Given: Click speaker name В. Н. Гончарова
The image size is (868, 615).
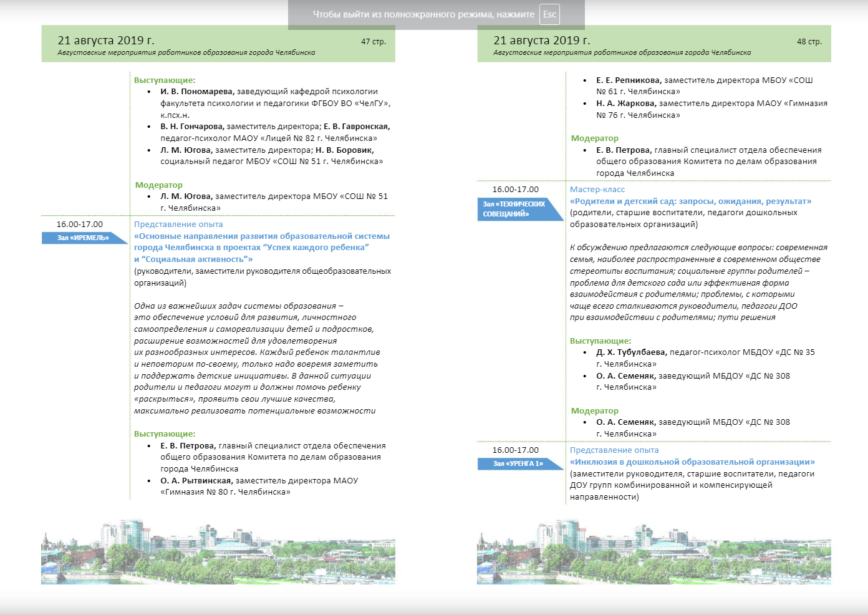Looking at the screenshot, I should click(192, 127).
